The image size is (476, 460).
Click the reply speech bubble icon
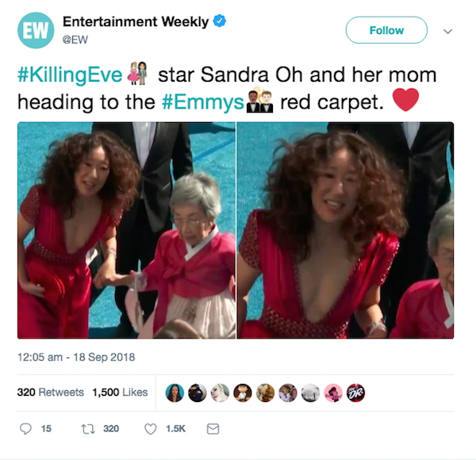tap(25, 429)
